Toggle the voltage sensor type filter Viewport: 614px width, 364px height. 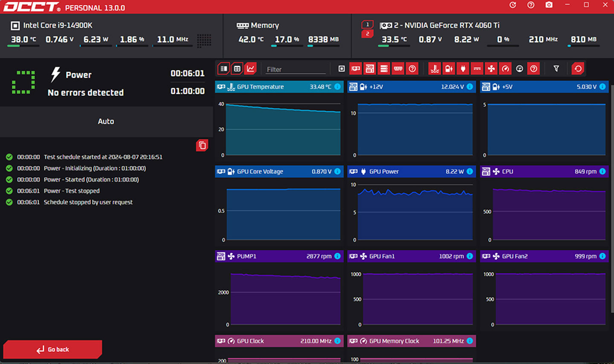[449, 69]
